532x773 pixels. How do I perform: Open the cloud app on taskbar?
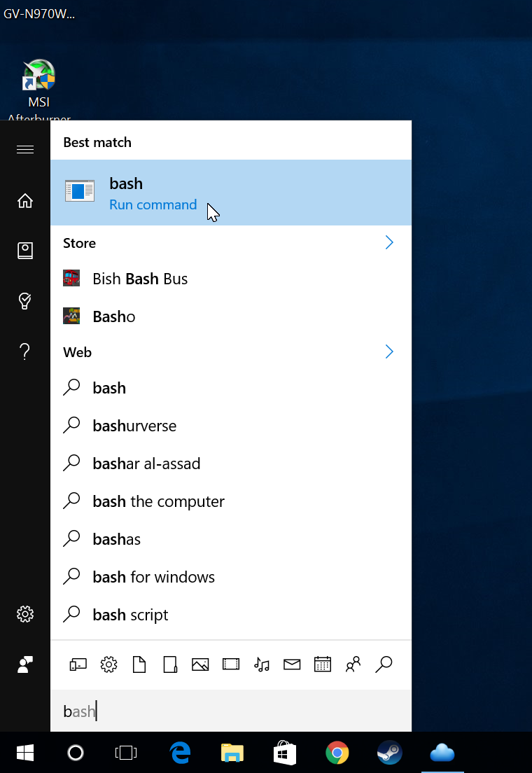tap(442, 753)
